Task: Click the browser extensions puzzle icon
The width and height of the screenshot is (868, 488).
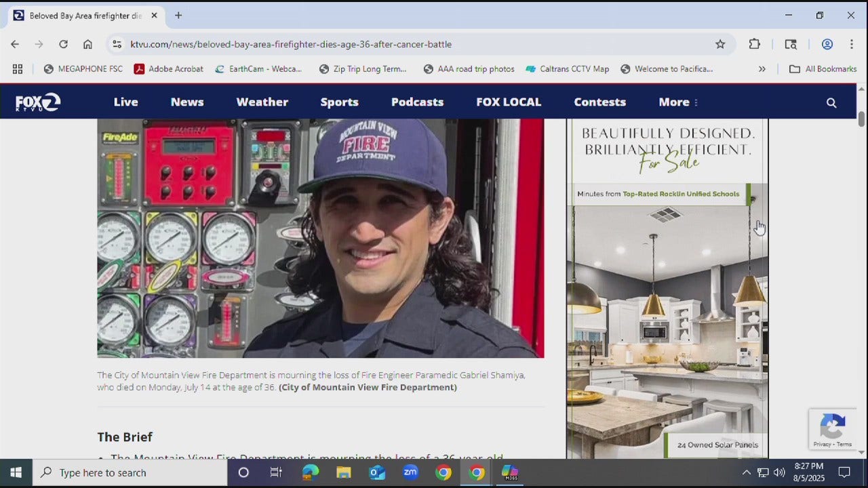Action: 754,44
